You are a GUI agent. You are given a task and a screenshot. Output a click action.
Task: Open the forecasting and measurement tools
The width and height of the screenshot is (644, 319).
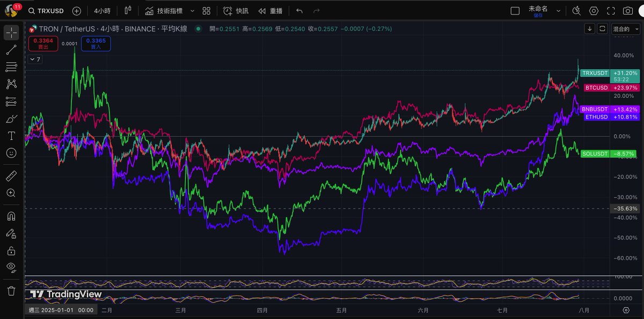pyautogui.click(x=11, y=102)
